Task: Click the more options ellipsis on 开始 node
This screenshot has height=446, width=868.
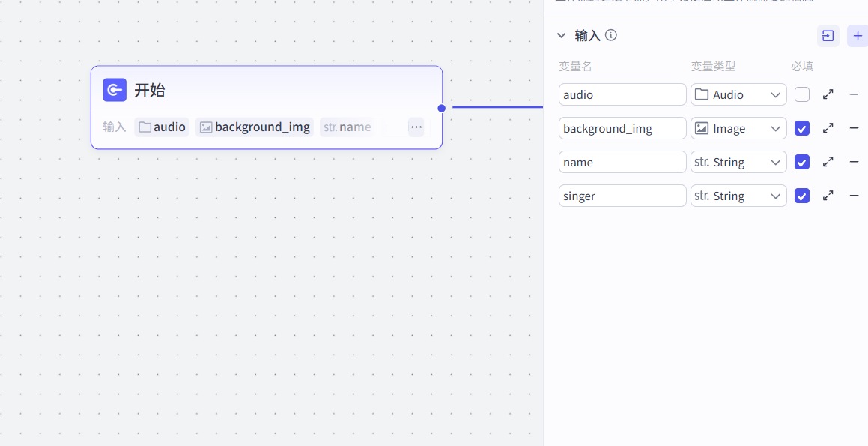Action: (x=416, y=127)
